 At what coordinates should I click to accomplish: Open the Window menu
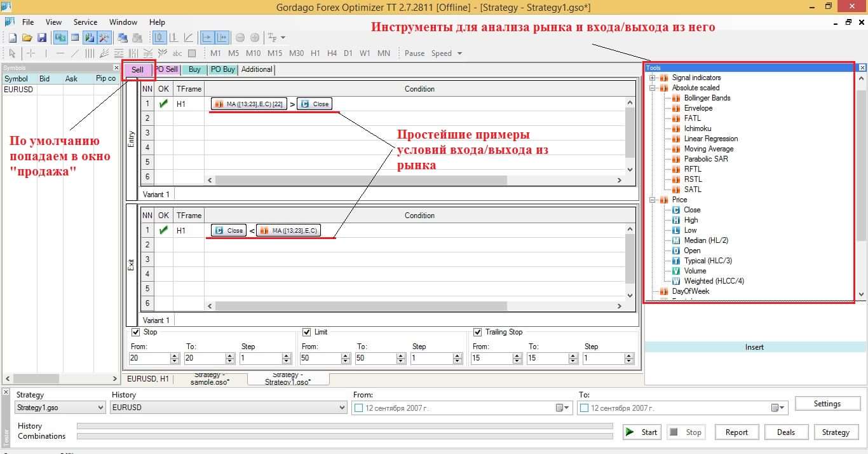[123, 22]
